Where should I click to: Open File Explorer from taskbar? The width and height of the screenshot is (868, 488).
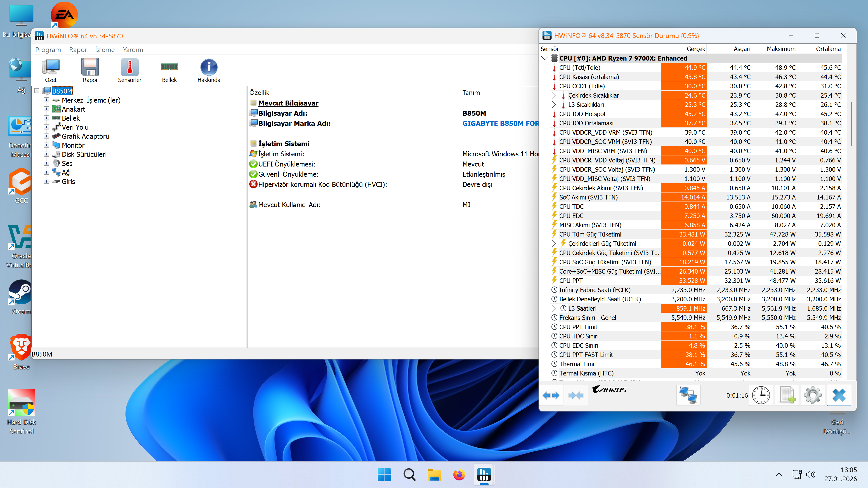[x=434, y=474]
